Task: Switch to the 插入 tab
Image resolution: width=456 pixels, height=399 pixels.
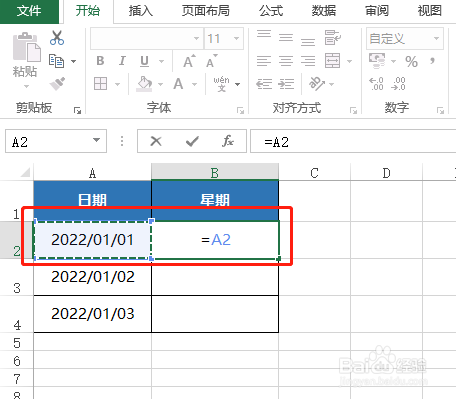Action: [140, 11]
